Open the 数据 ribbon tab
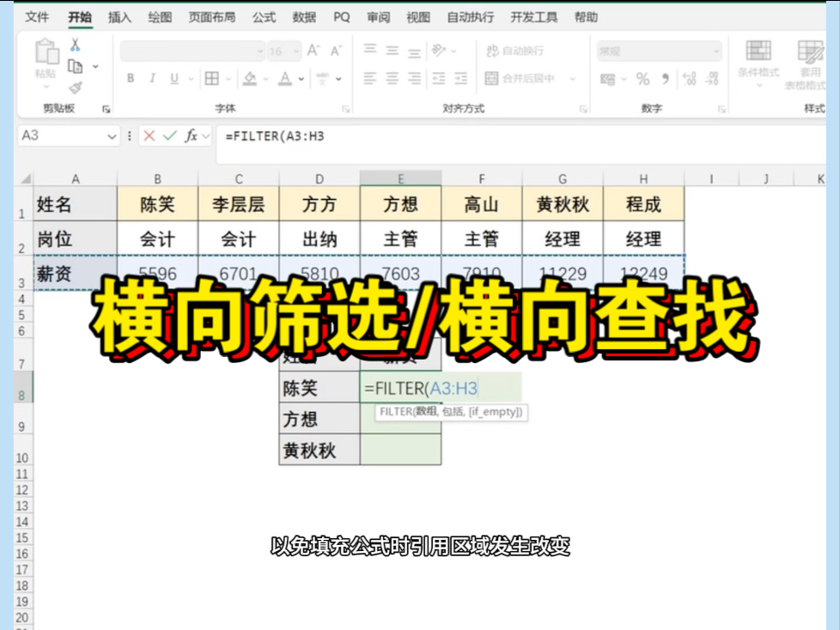The width and height of the screenshot is (840, 630). pyautogui.click(x=303, y=16)
